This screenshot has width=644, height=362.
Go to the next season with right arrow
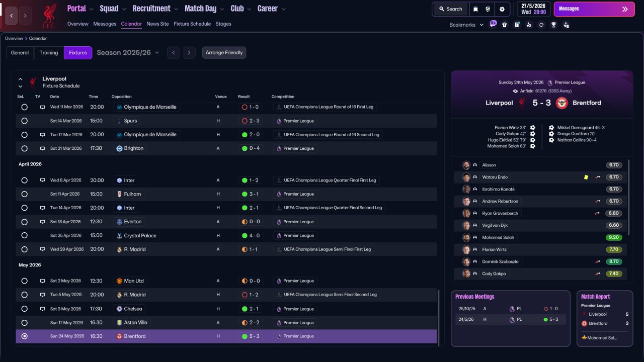pyautogui.click(x=189, y=53)
